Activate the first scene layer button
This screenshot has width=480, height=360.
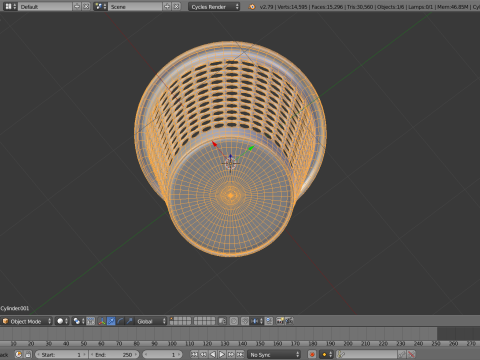[172, 319]
